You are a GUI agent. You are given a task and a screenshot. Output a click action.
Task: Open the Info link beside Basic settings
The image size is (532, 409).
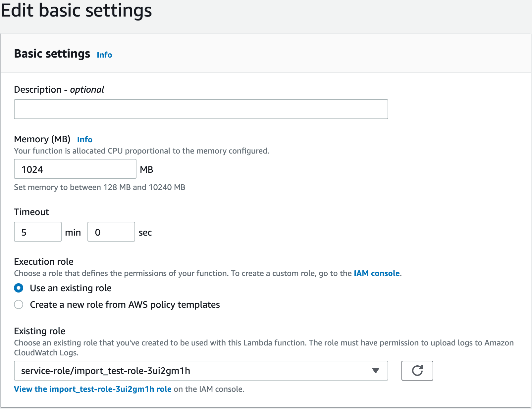pyautogui.click(x=104, y=55)
